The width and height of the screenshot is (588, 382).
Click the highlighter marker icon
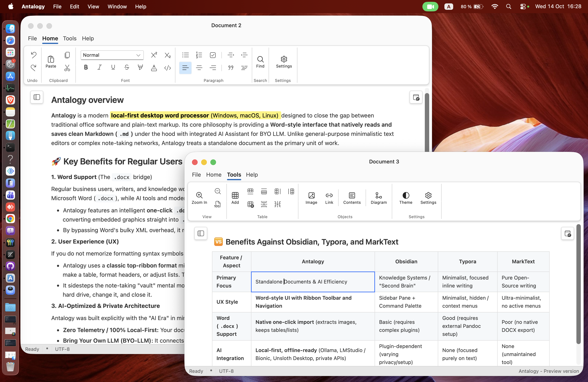click(x=140, y=67)
